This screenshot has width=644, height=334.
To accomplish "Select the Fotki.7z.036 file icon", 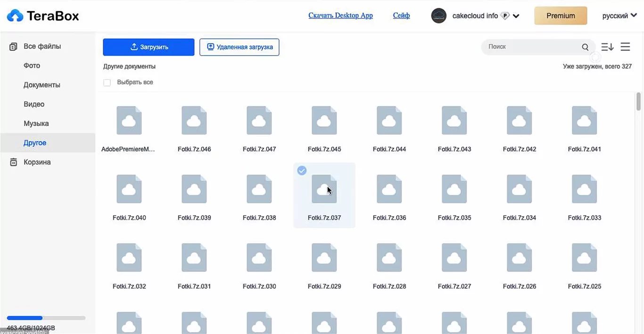I will coord(389,189).
